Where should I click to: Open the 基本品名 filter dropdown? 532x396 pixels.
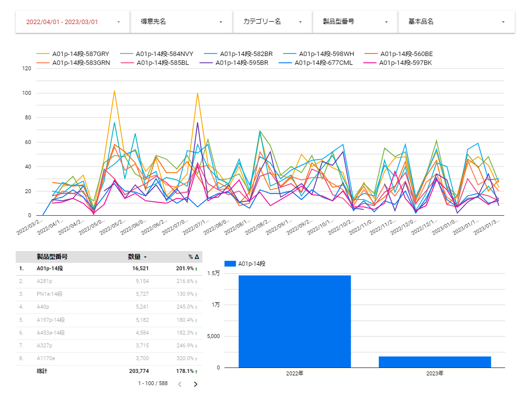point(456,22)
